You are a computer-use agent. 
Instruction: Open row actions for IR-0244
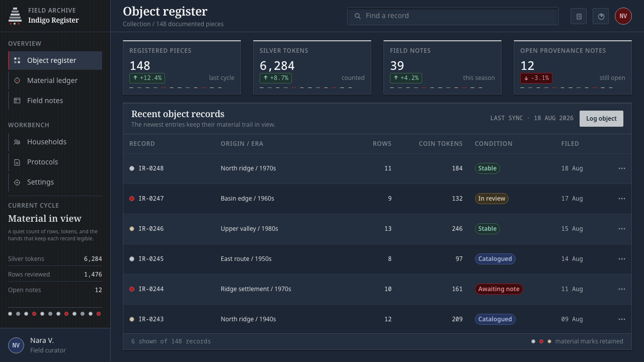click(x=622, y=289)
